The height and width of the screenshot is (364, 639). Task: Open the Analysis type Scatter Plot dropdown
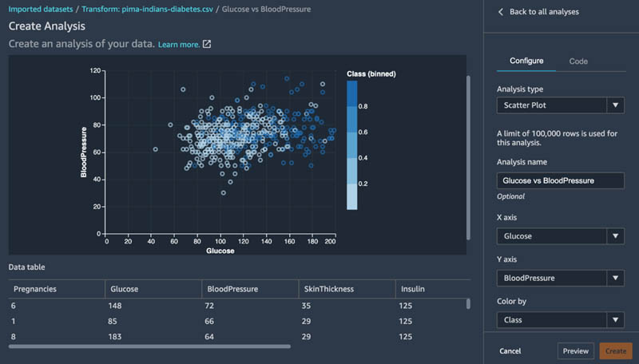coord(561,105)
